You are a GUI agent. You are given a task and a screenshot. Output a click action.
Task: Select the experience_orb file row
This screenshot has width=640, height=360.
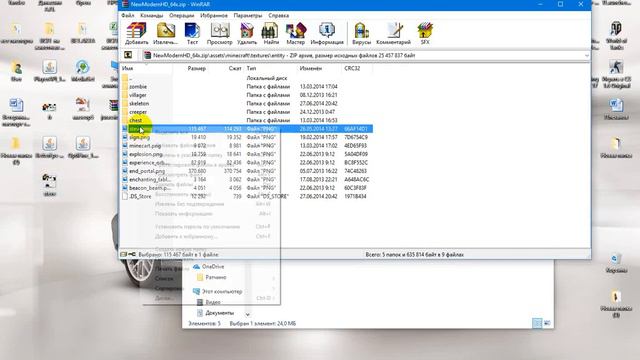pos(247,163)
